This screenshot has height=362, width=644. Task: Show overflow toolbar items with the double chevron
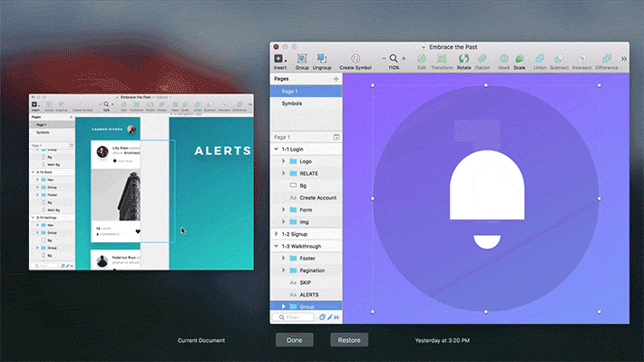click(x=623, y=59)
